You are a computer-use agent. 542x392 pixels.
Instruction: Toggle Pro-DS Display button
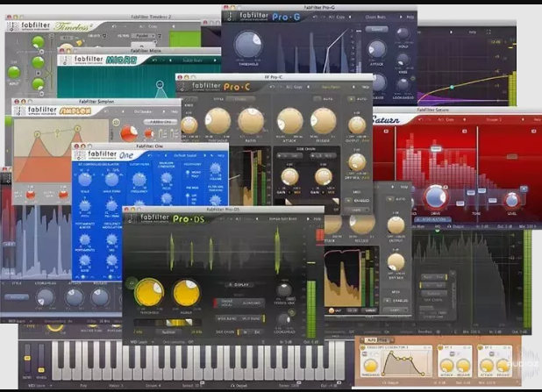pyautogui.click(x=241, y=285)
